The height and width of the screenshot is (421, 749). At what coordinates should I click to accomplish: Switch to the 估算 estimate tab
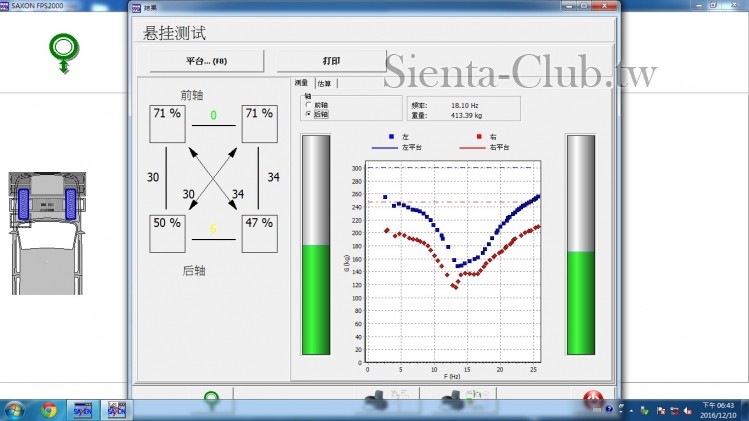click(326, 83)
